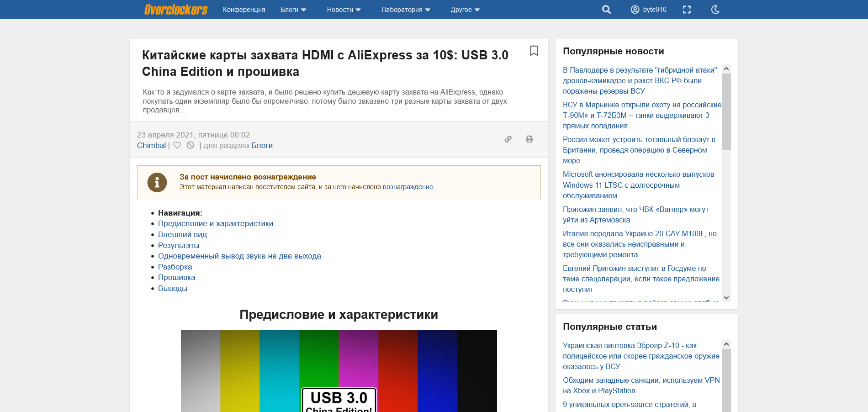Open news Пригожин заявил ЧВК Вагнер
Screen dimensions: 868x412
point(635,215)
